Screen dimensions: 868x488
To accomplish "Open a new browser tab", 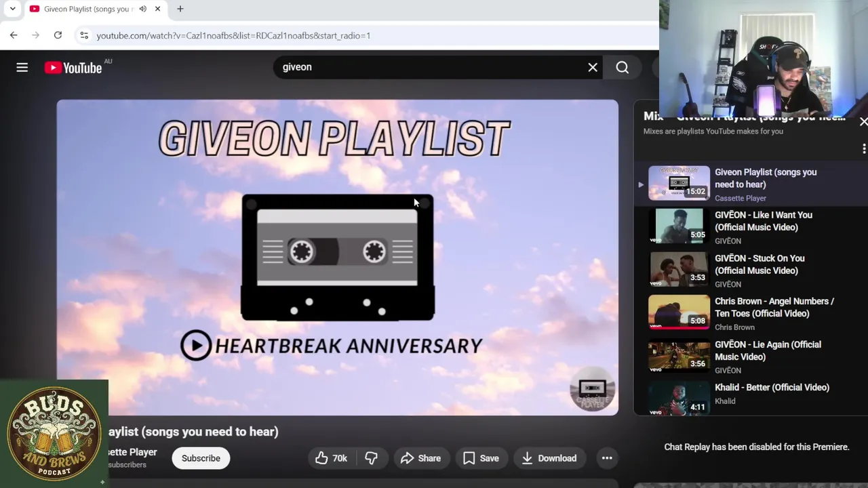I will coord(180,9).
